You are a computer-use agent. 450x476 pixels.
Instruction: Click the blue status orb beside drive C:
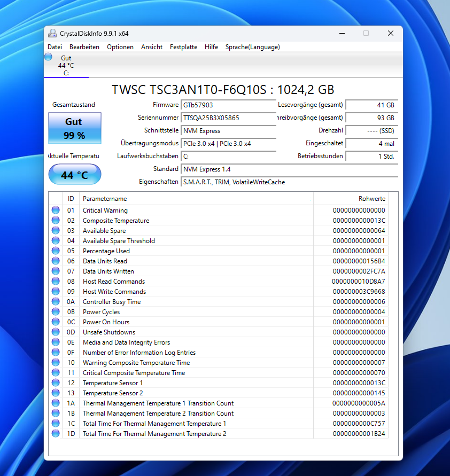pyautogui.click(x=48, y=57)
